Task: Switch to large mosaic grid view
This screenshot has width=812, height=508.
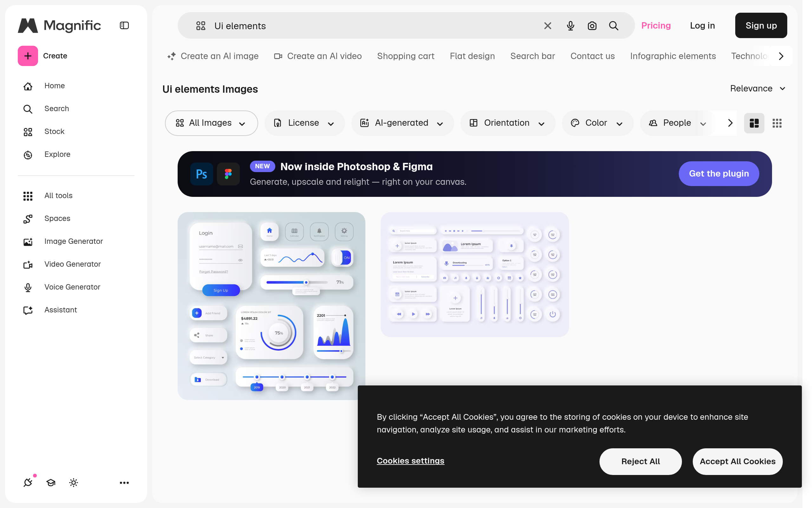Action: point(754,123)
